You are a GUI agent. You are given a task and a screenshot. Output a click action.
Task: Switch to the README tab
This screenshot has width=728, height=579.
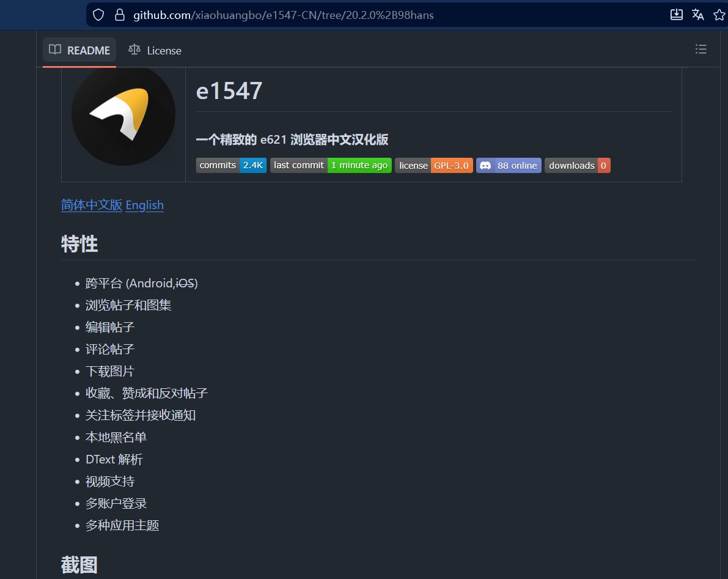tap(79, 50)
